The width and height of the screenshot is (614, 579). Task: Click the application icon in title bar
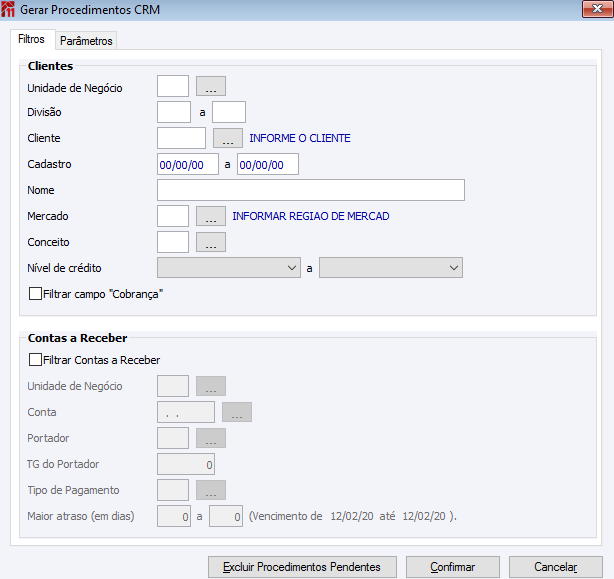click(8, 9)
